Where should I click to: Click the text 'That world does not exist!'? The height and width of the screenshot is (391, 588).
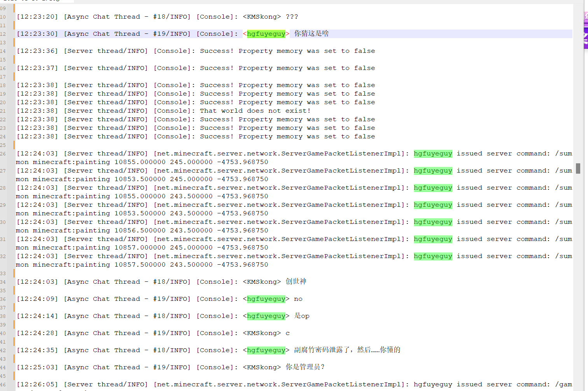coord(255,111)
